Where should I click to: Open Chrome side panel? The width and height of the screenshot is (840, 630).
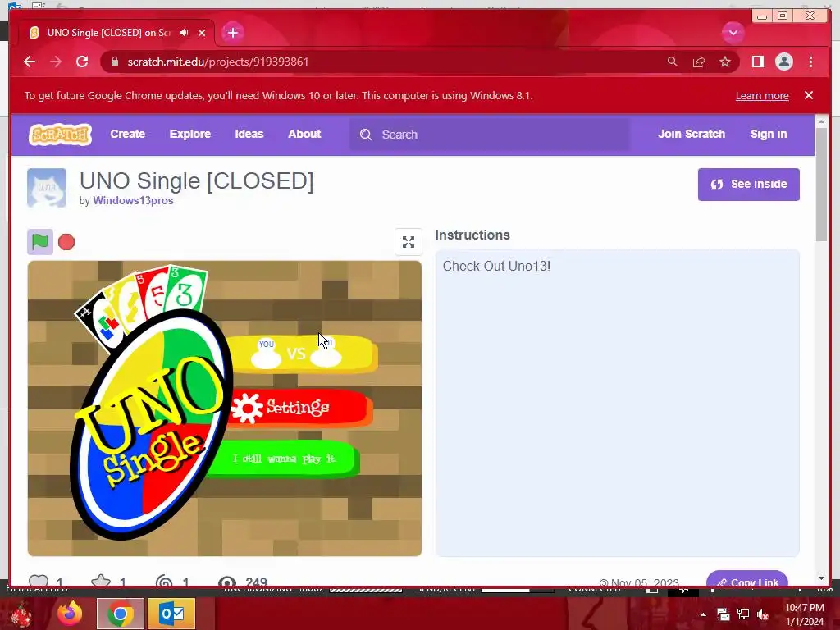757,62
